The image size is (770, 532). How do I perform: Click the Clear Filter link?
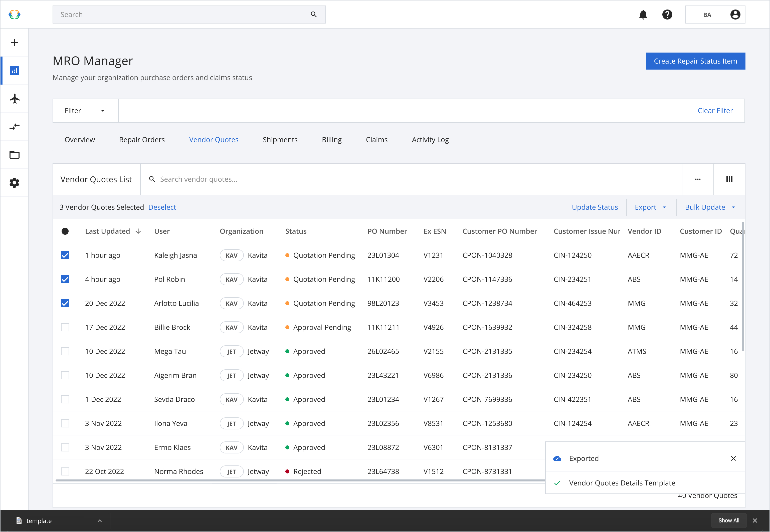click(x=715, y=111)
